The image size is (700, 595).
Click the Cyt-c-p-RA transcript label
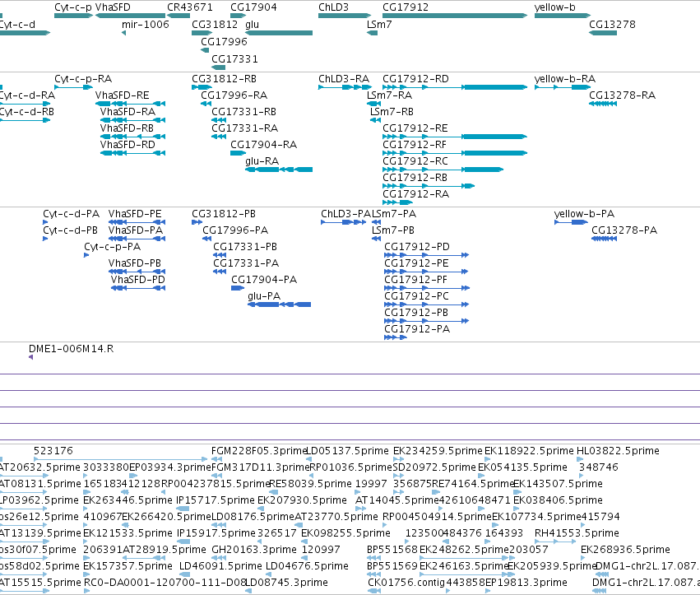coord(83,79)
